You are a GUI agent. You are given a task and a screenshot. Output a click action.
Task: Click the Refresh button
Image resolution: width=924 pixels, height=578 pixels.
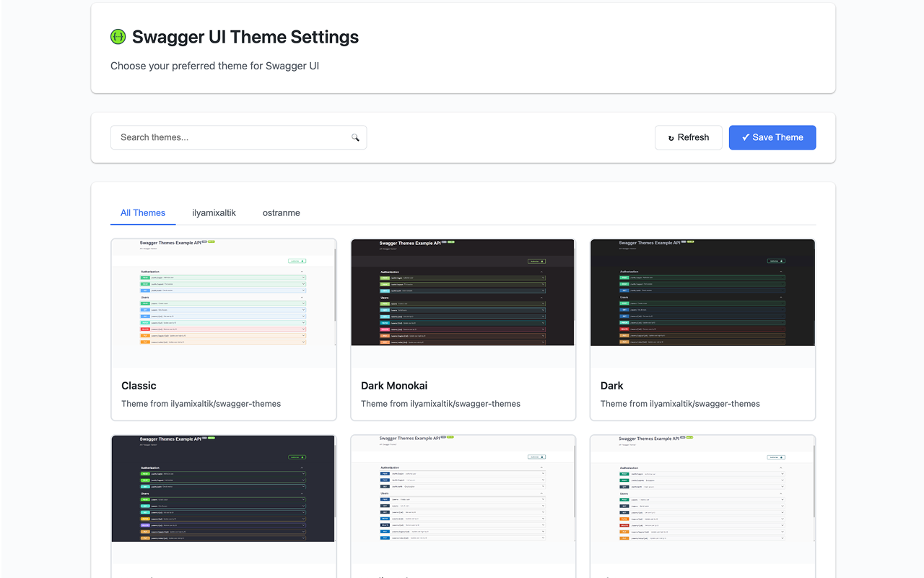688,137
